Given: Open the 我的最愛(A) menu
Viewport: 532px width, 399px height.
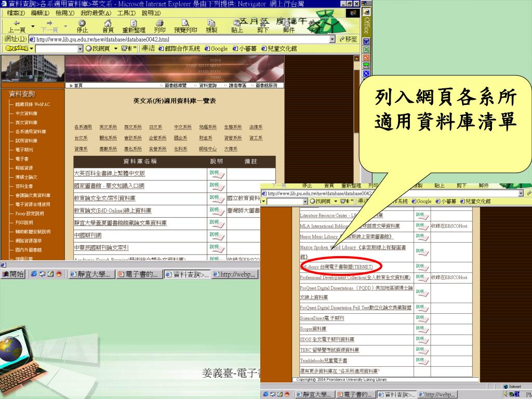Looking at the screenshot, I should point(96,13).
